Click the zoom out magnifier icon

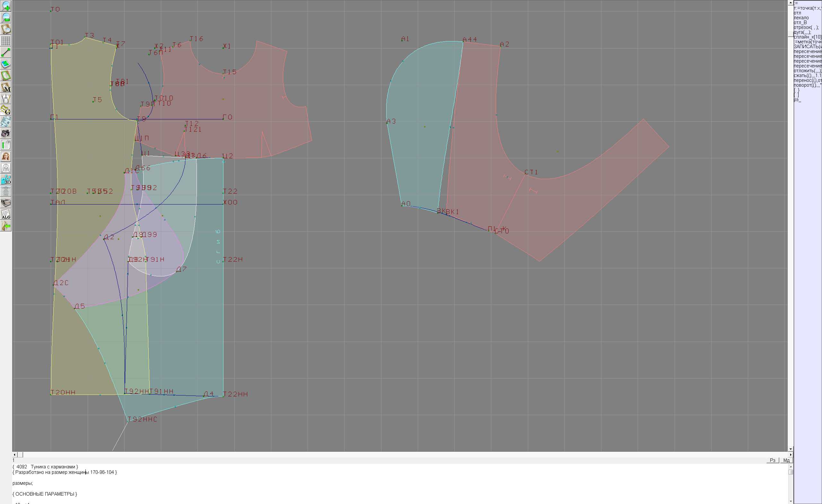tap(6, 17)
